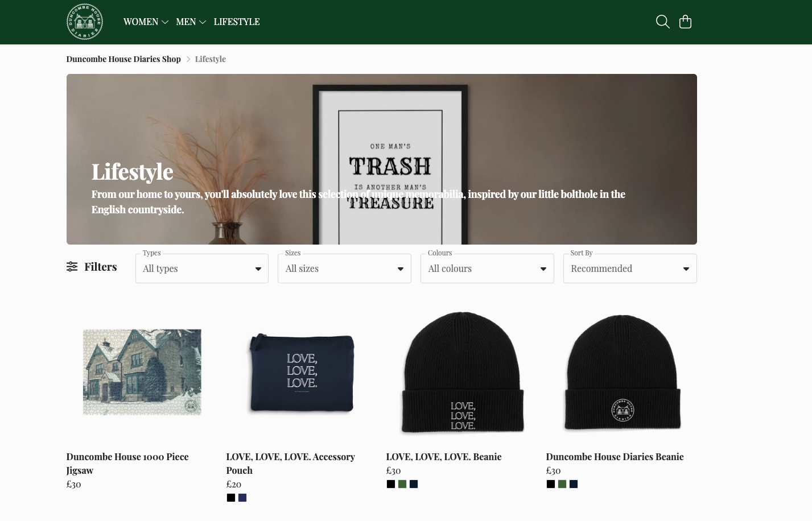812x521 pixels.
Task: Open Duncombe House Diaries Beanie title
Action: point(615,457)
